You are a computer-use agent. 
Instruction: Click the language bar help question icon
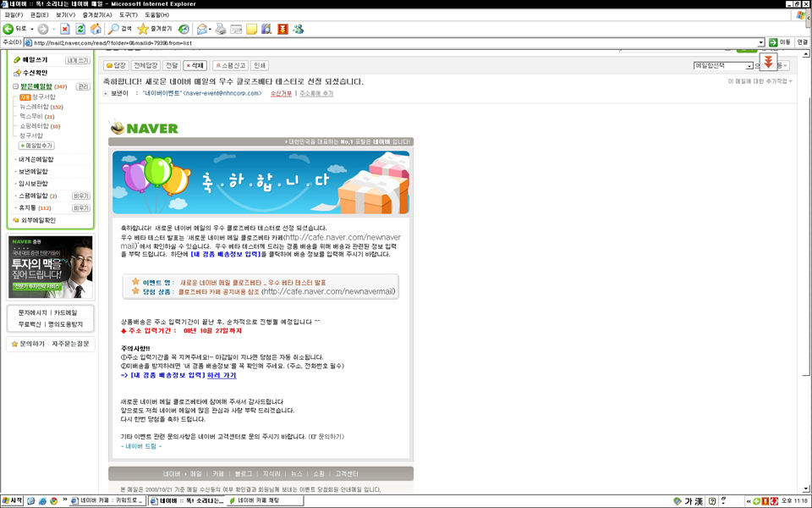pyautogui.click(x=712, y=501)
